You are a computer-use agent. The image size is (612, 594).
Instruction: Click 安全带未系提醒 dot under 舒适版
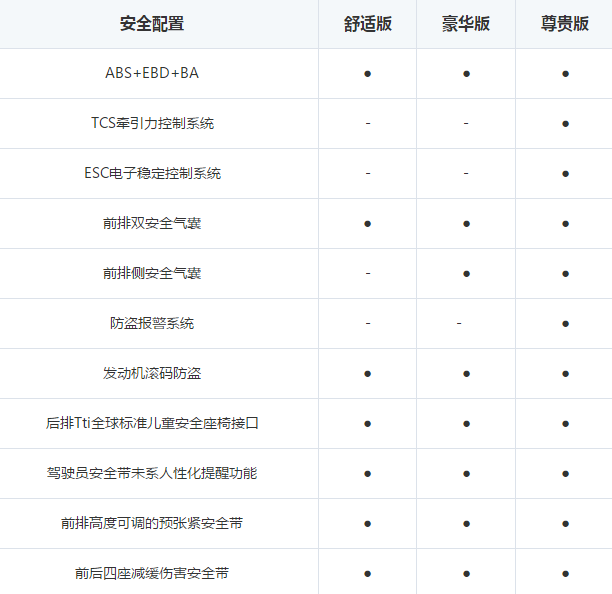coord(367,474)
